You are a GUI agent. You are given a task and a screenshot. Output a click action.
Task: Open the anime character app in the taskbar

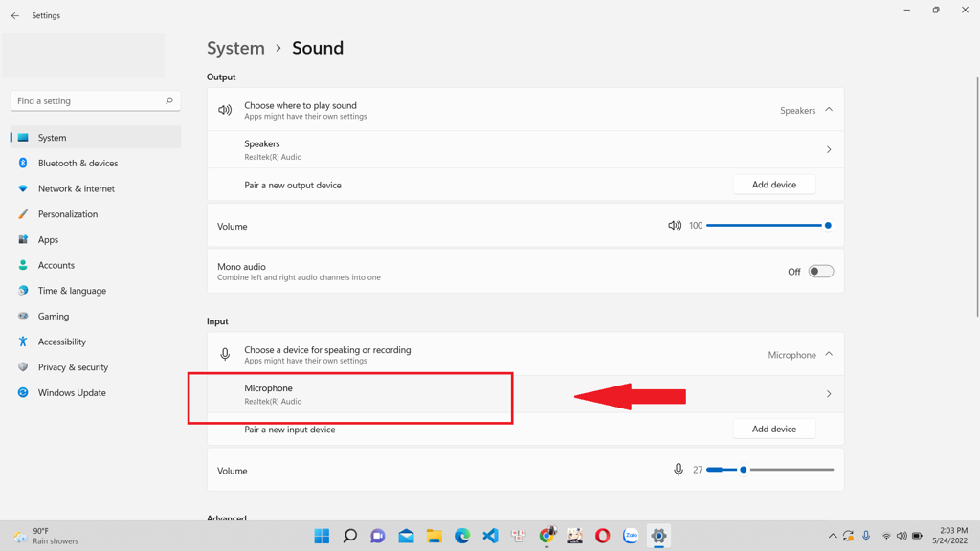[x=575, y=536]
